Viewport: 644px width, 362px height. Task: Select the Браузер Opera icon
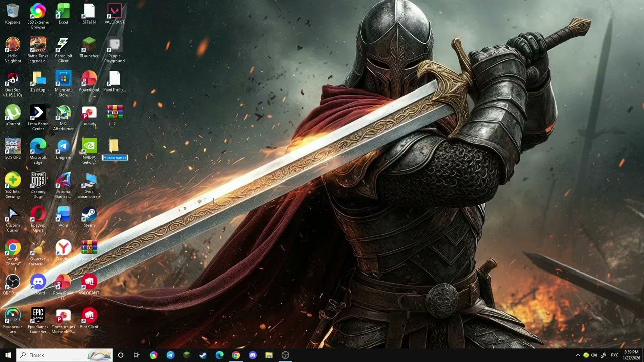38,214
